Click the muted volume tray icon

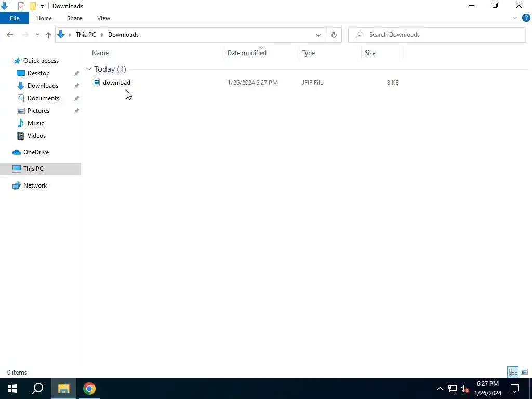pyautogui.click(x=465, y=389)
